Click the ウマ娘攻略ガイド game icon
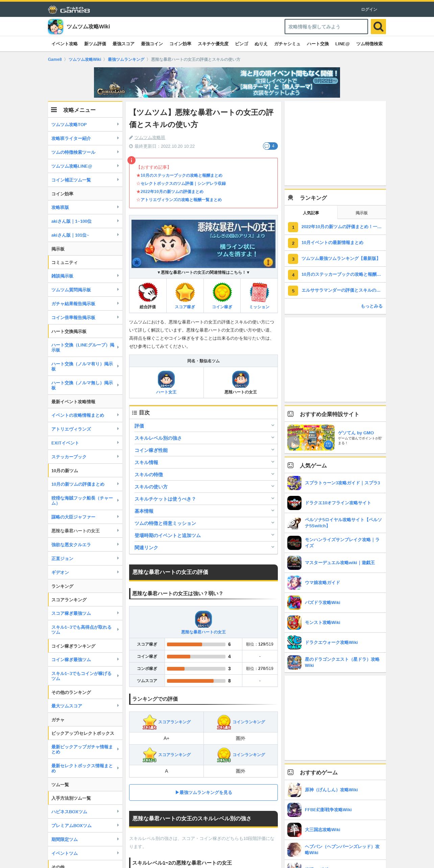434x868 pixels. click(294, 583)
